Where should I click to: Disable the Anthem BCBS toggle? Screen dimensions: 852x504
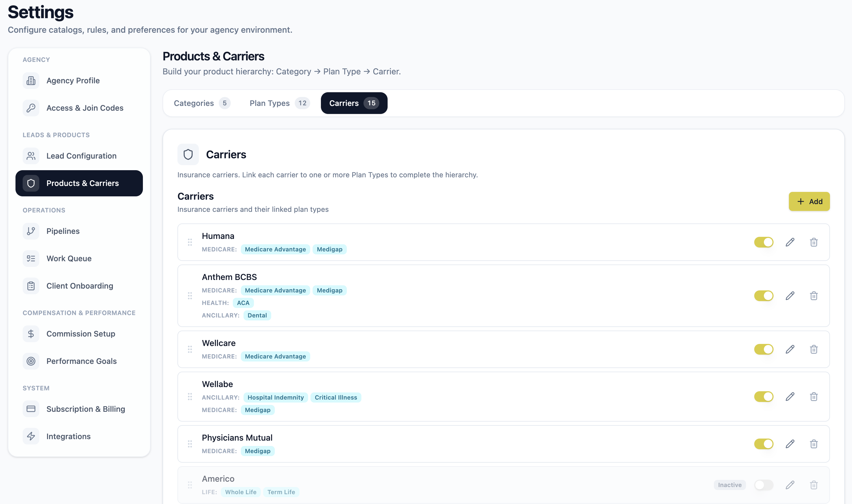click(x=764, y=296)
